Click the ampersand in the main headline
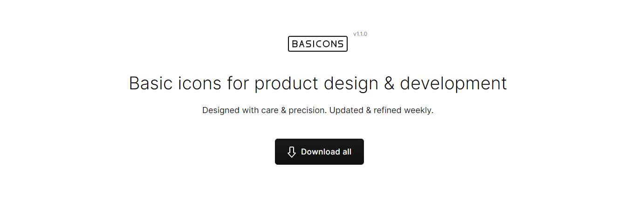644x208 pixels. coord(389,83)
